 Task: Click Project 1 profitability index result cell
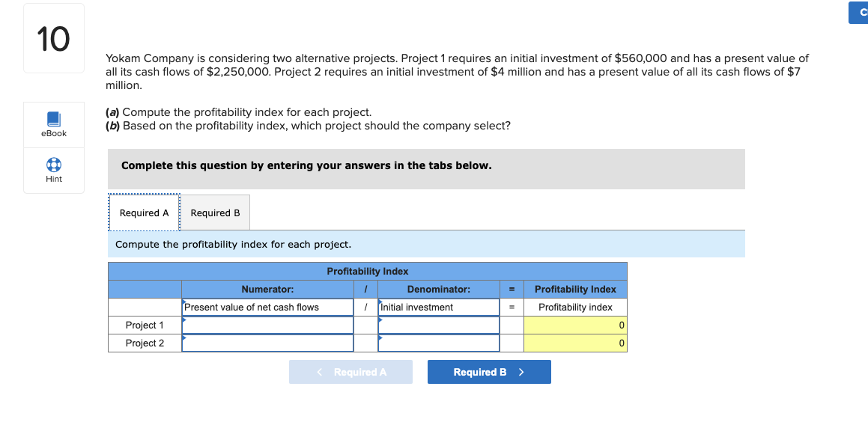tap(575, 325)
